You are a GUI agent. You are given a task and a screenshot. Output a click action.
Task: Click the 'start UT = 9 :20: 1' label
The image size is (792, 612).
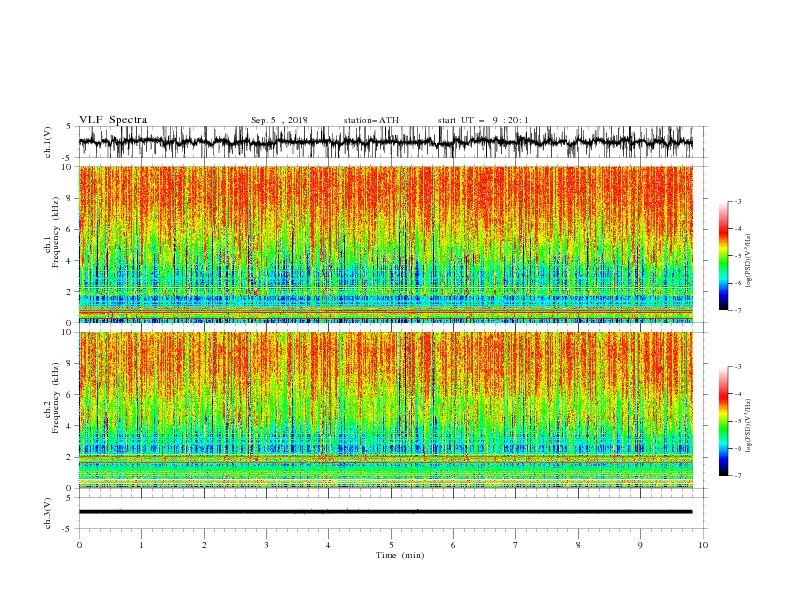click(x=483, y=120)
